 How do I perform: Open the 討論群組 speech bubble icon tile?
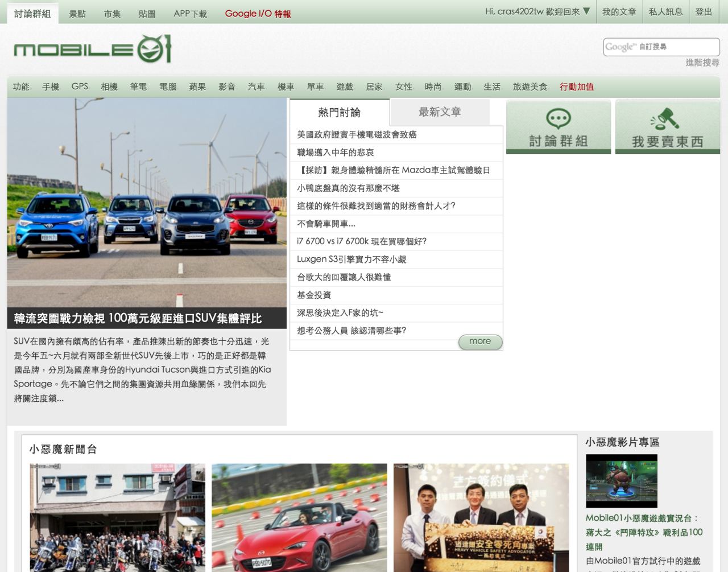click(x=558, y=127)
